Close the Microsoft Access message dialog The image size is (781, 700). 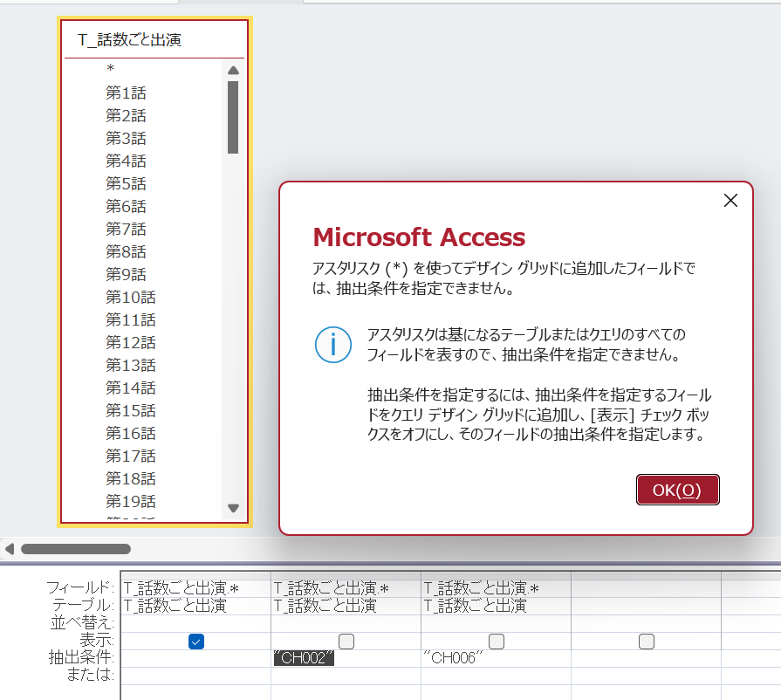click(x=730, y=200)
